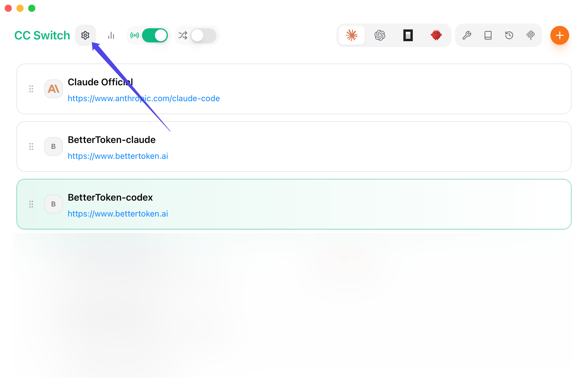Switch to the OpenAI Codex tab
Viewport: 588px width, 383px height.
point(380,35)
